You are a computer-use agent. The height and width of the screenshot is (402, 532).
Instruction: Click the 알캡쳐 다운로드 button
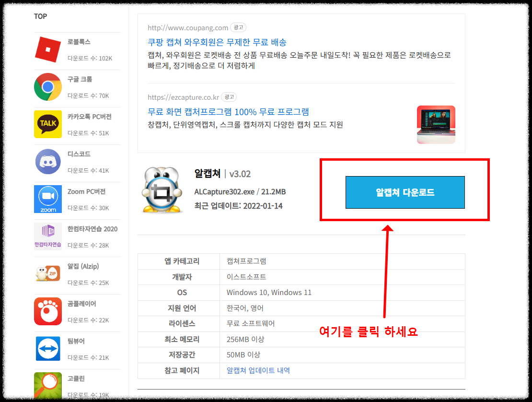(405, 192)
